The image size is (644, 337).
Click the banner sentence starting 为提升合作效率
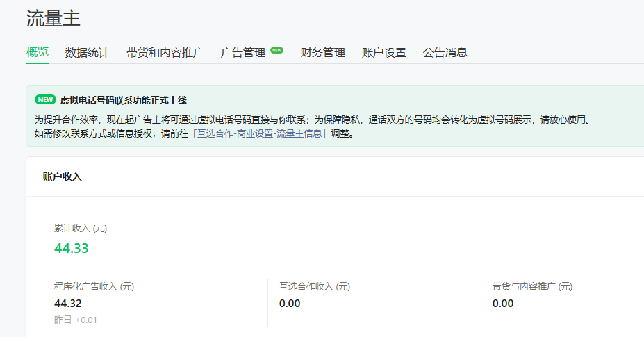tap(313, 120)
